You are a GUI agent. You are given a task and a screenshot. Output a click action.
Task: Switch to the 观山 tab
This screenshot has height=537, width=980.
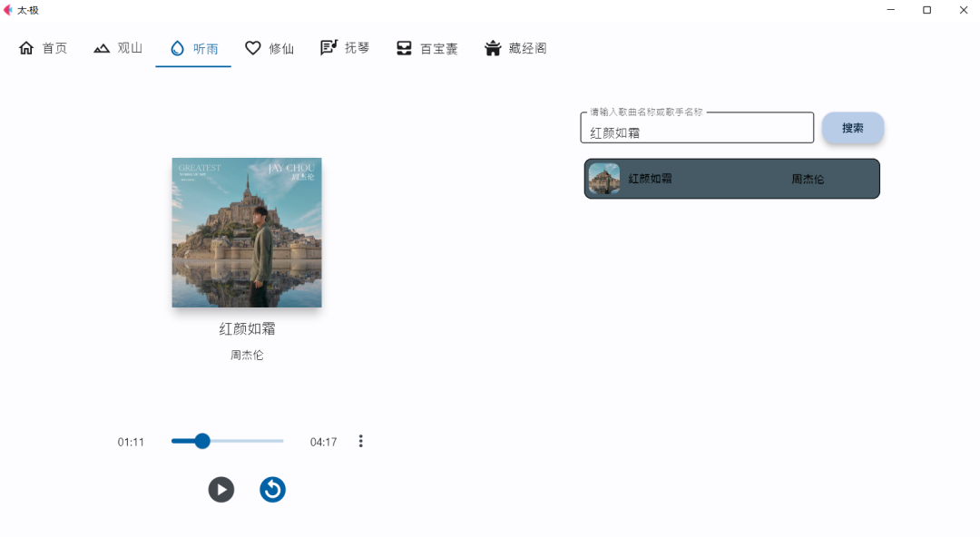pos(118,47)
